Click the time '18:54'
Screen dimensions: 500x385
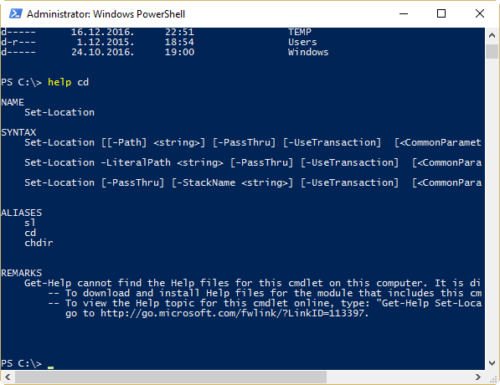point(179,42)
